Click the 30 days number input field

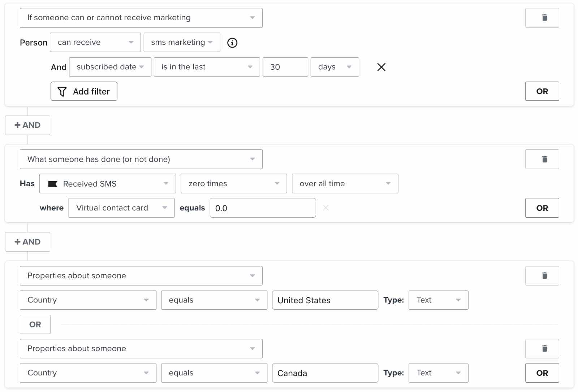coord(285,67)
